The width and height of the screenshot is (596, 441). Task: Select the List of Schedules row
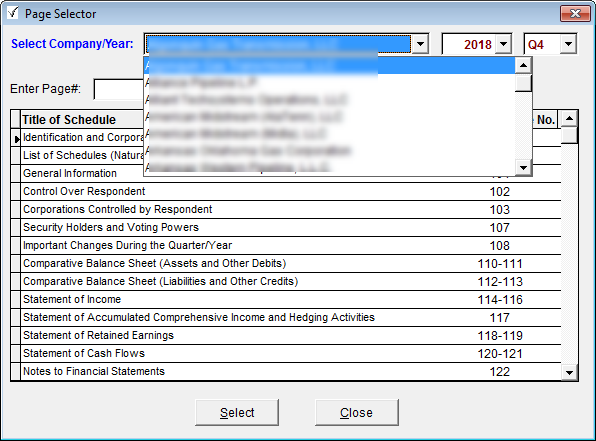tap(83, 155)
